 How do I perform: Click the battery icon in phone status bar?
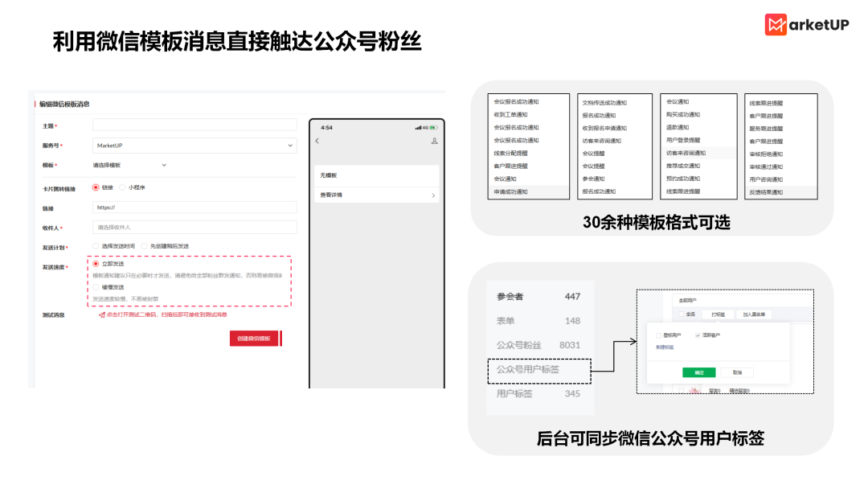coord(434,128)
